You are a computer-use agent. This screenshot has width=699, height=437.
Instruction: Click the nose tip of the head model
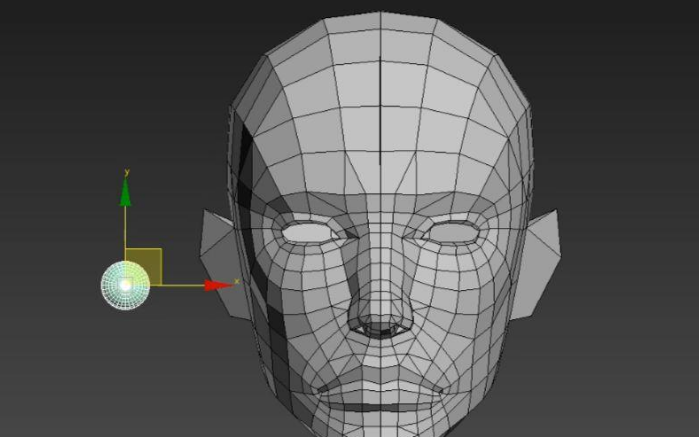380,319
